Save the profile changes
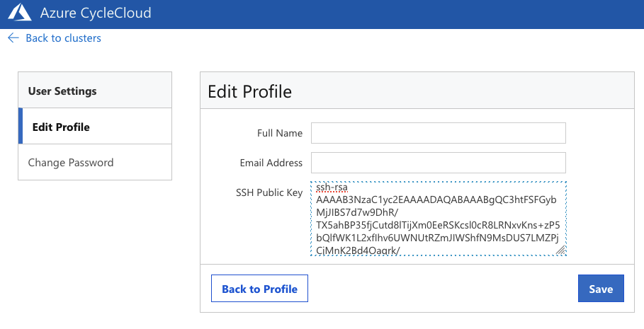 (x=601, y=289)
